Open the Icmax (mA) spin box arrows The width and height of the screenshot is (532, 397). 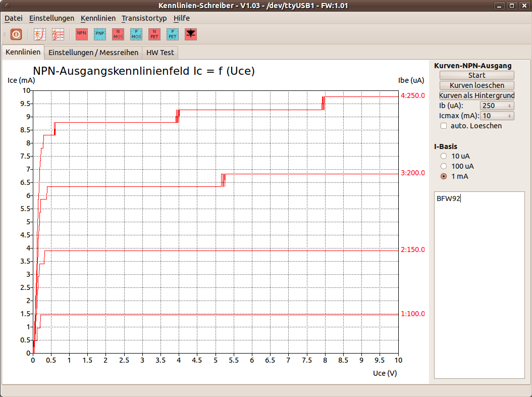(510, 116)
